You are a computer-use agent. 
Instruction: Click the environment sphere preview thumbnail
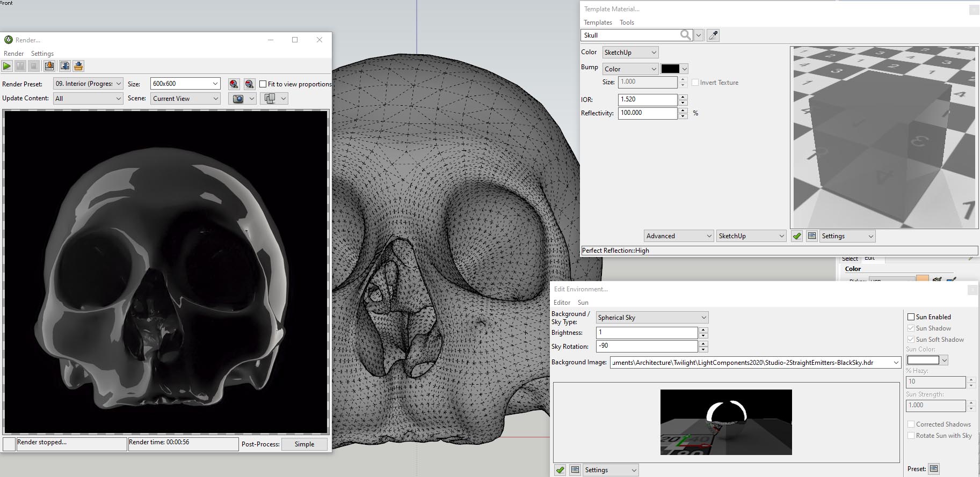click(x=726, y=422)
